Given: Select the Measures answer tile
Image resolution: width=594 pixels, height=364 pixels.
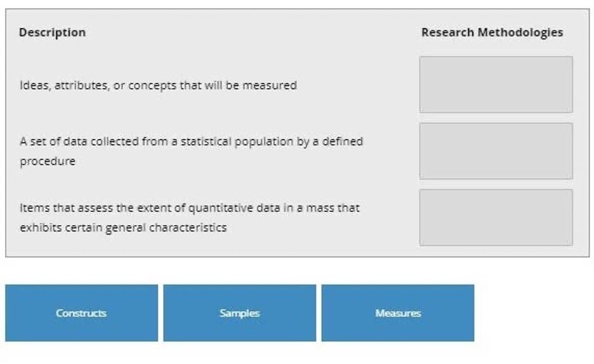Looking at the screenshot, I should (398, 313).
